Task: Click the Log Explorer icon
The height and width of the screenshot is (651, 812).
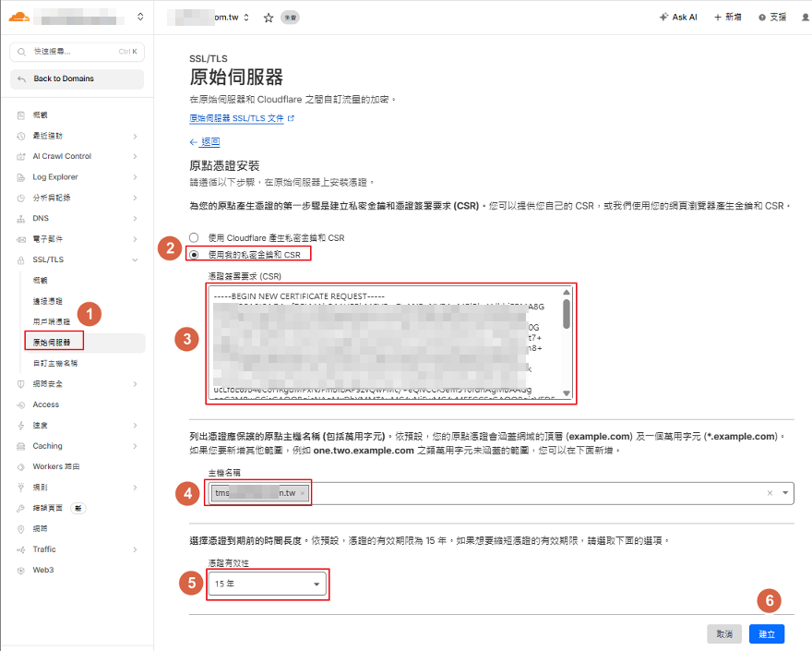Action: click(20, 177)
